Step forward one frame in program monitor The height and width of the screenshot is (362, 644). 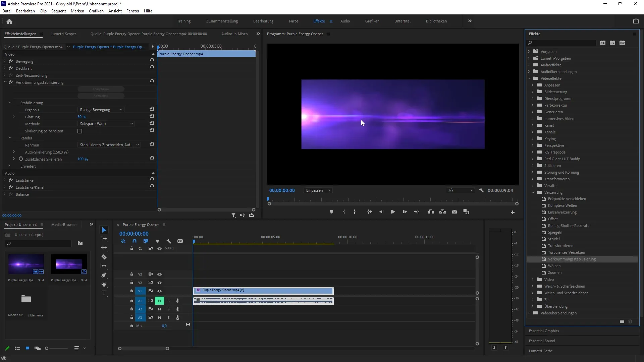pyautogui.click(x=405, y=212)
